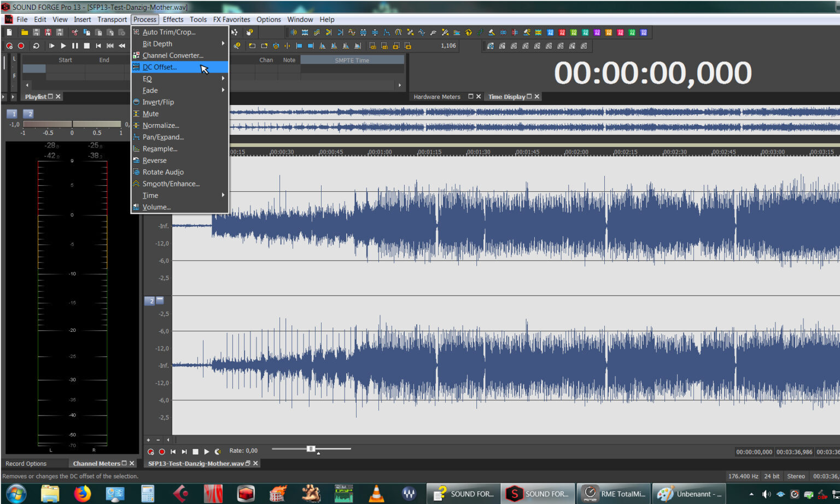Click the 00:01:00 mark on the time ruler
Screen dimensions: 840x504
pos(380,152)
